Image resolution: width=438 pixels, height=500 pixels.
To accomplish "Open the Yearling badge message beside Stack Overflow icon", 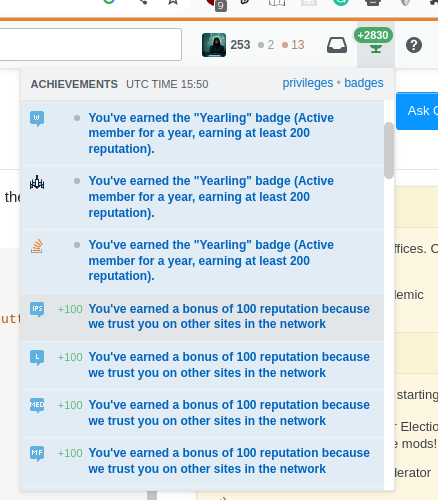I will (x=211, y=260).
